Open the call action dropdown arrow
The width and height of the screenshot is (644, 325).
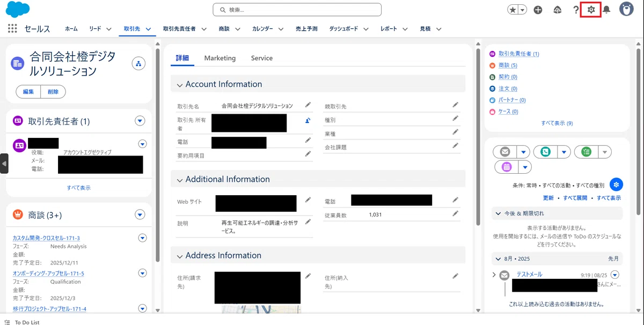pyautogui.click(x=563, y=152)
